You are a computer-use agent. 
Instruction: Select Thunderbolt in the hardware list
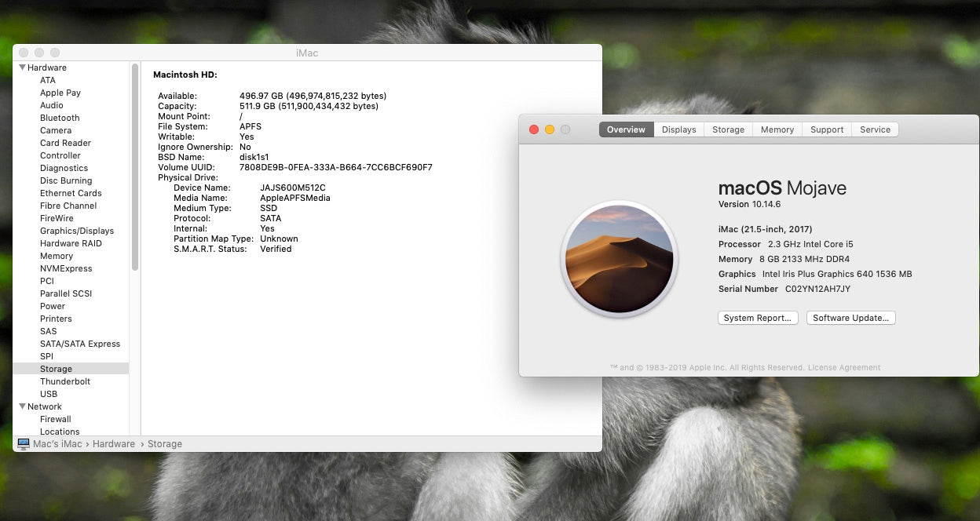(65, 381)
